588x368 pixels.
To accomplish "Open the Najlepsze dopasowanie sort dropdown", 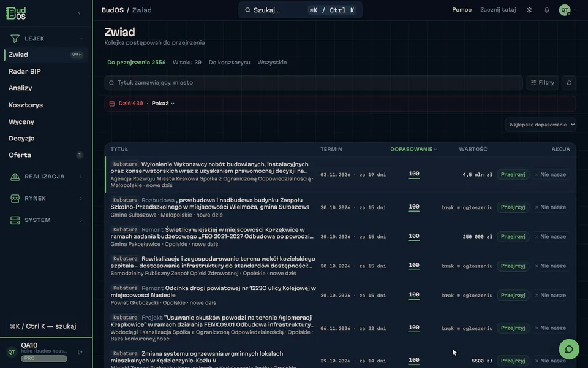I will click(x=540, y=125).
